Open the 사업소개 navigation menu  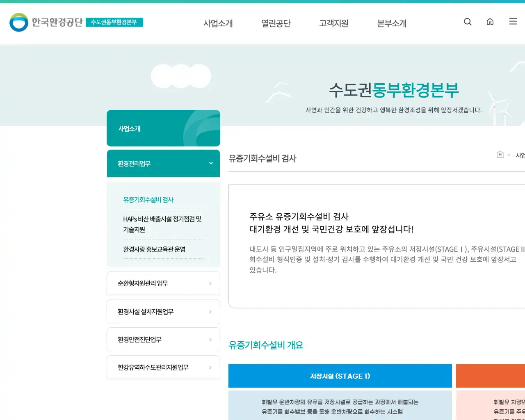tap(218, 23)
